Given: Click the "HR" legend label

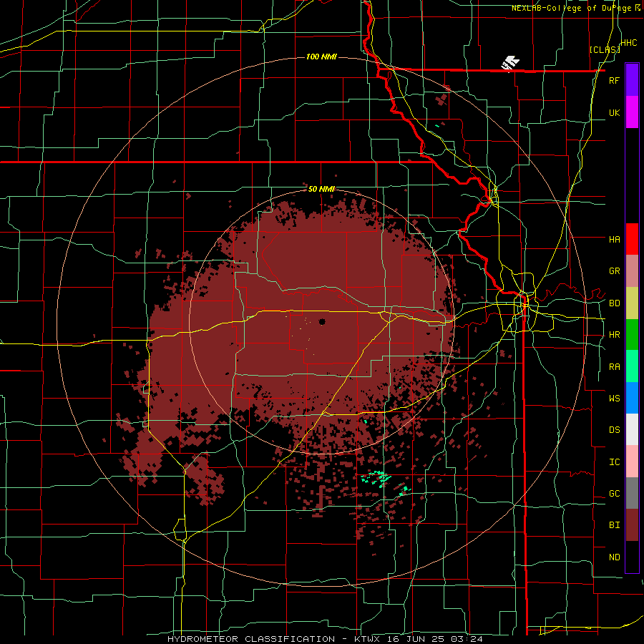Looking at the screenshot, I should (x=614, y=335).
